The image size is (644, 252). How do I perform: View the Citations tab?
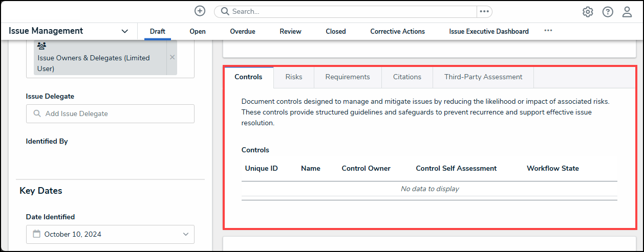(407, 77)
